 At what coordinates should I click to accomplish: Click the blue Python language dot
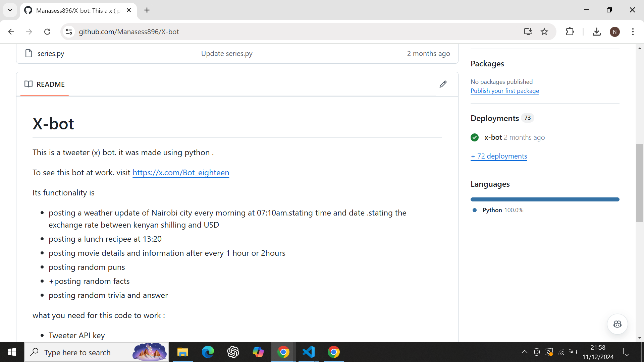[475, 210]
